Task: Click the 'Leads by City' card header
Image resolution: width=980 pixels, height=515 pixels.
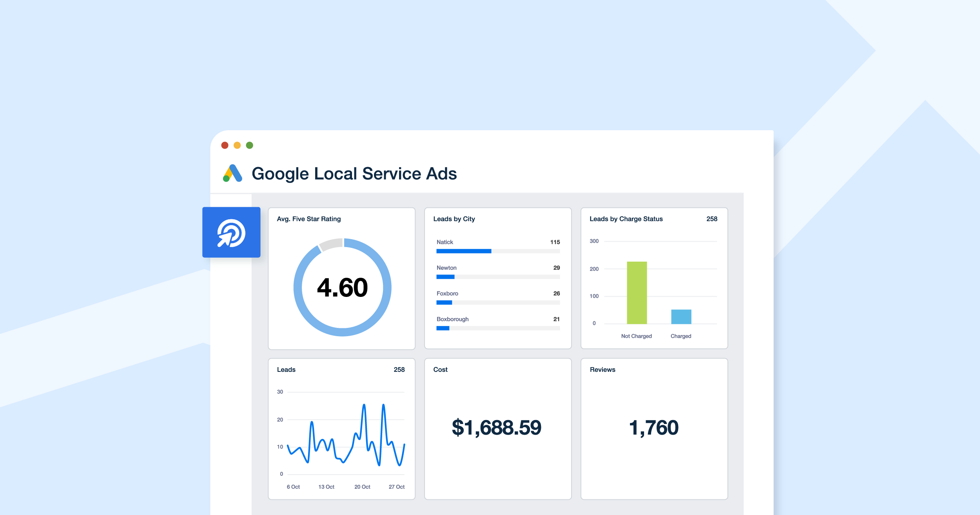Action: (454, 219)
